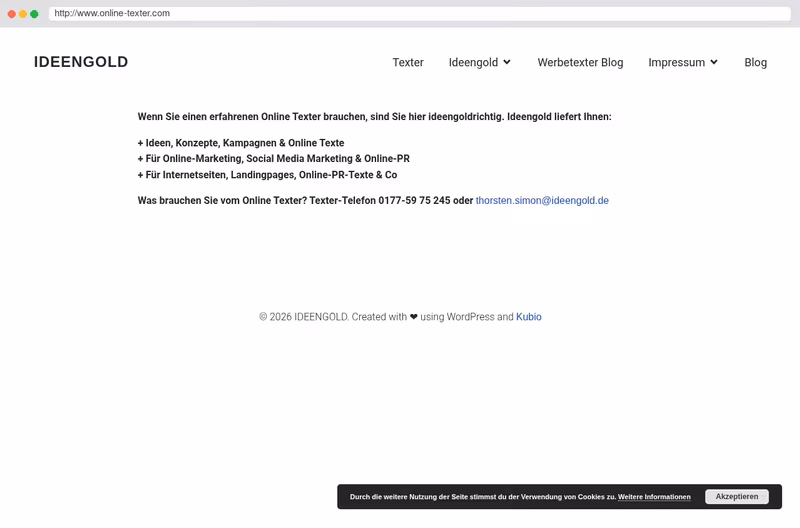Click the heart symbol in the footer
The width and height of the screenshot is (800, 528).
[x=413, y=317]
